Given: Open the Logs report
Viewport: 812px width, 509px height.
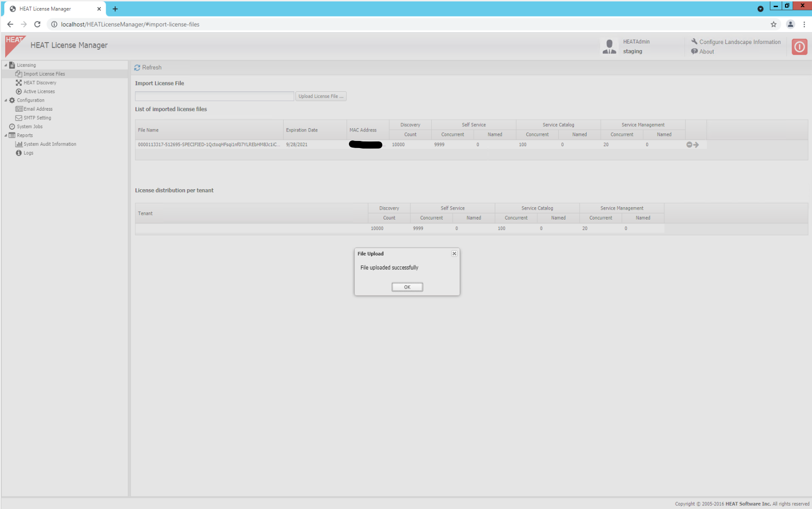Looking at the screenshot, I should [27, 153].
